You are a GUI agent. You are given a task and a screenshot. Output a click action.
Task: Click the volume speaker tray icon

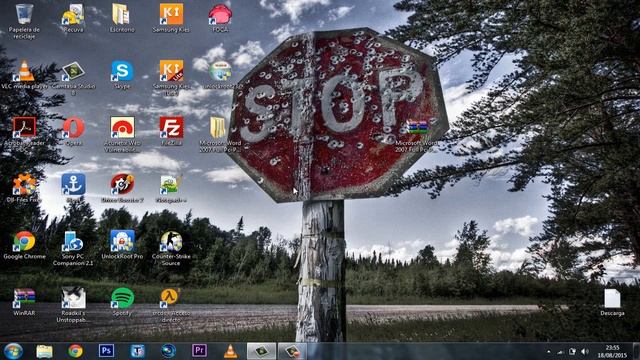pos(584,351)
